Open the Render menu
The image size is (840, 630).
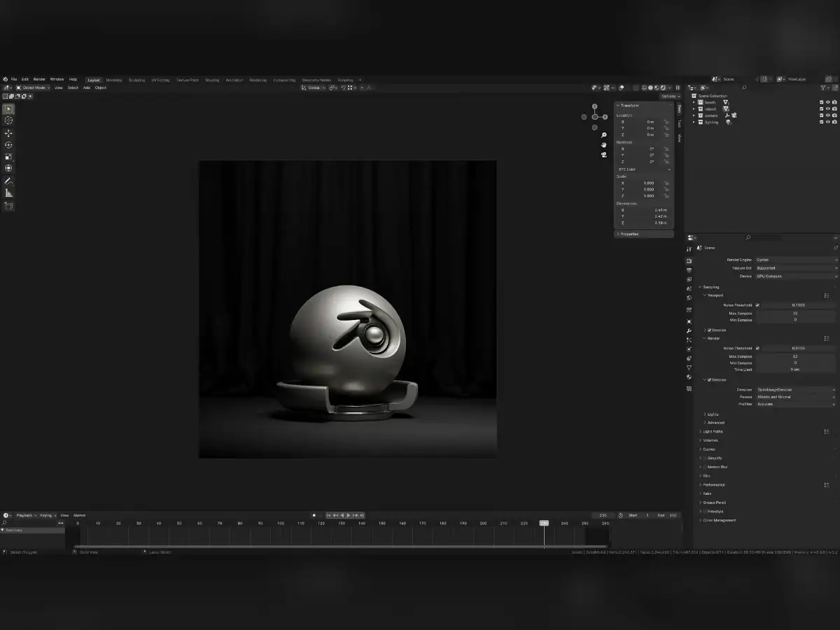click(39, 79)
